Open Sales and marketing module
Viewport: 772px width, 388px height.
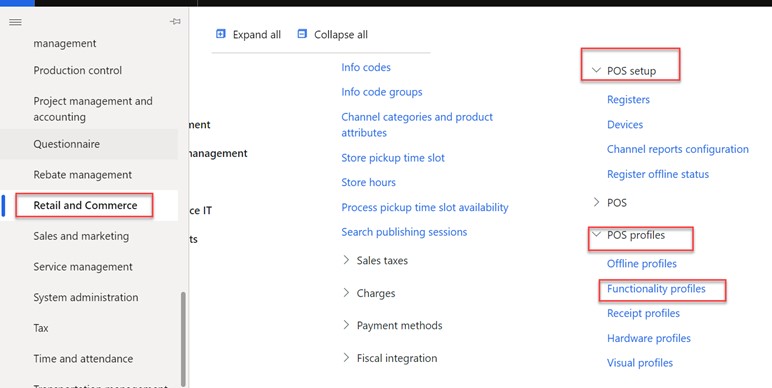81,236
